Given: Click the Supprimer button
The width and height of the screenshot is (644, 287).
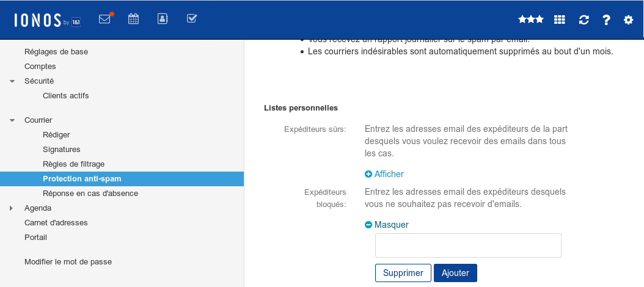Looking at the screenshot, I should [403, 273].
